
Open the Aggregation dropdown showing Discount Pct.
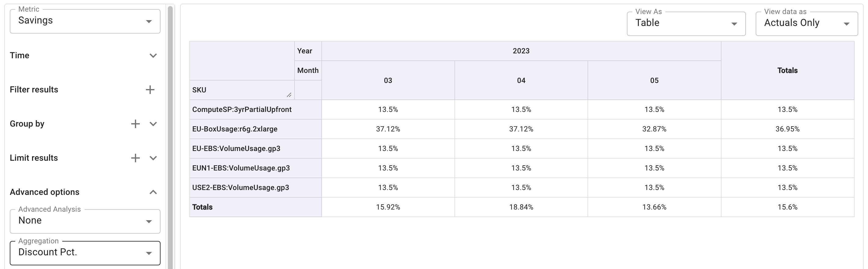pyautogui.click(x=84, y=253)
